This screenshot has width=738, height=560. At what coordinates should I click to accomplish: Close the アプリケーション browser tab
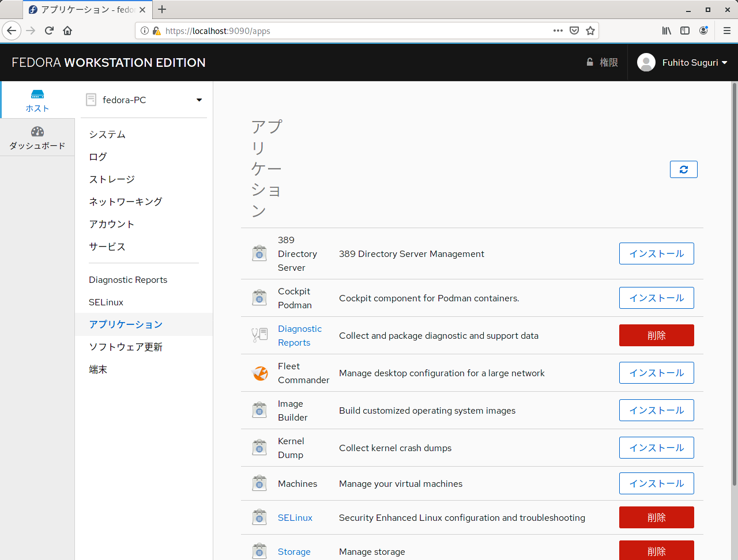click(142, 10)
